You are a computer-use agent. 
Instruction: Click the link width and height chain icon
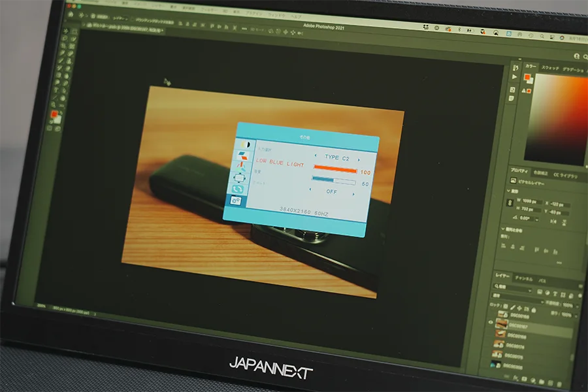pyautogui.click(x=510, y=203)
